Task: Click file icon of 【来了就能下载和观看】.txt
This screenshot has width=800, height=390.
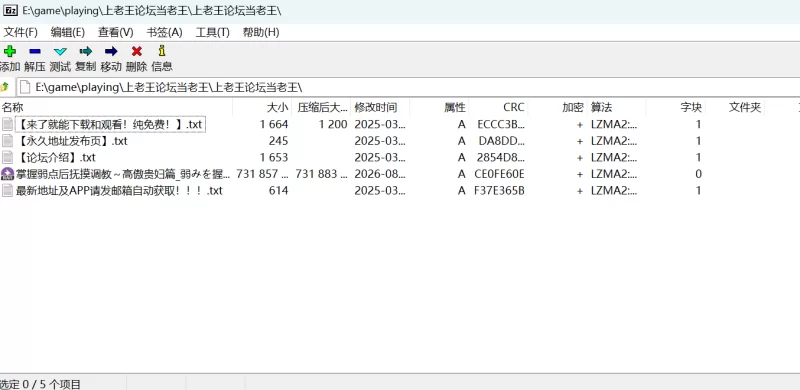Action: coord(7,124)
